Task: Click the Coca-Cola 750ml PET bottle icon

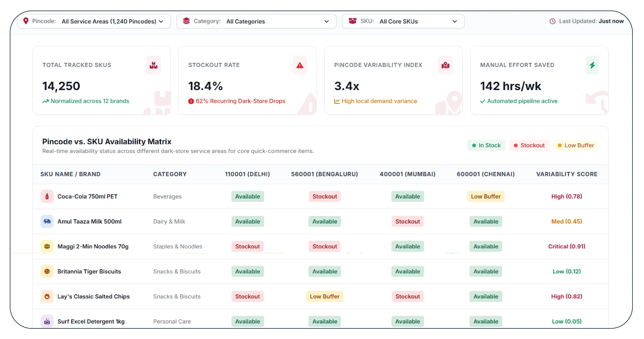Action: tap(47, 196)
